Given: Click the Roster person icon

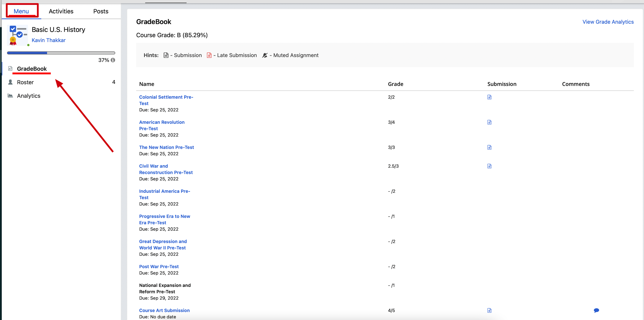Looking at the screenshot, I should tap(10, 82).
